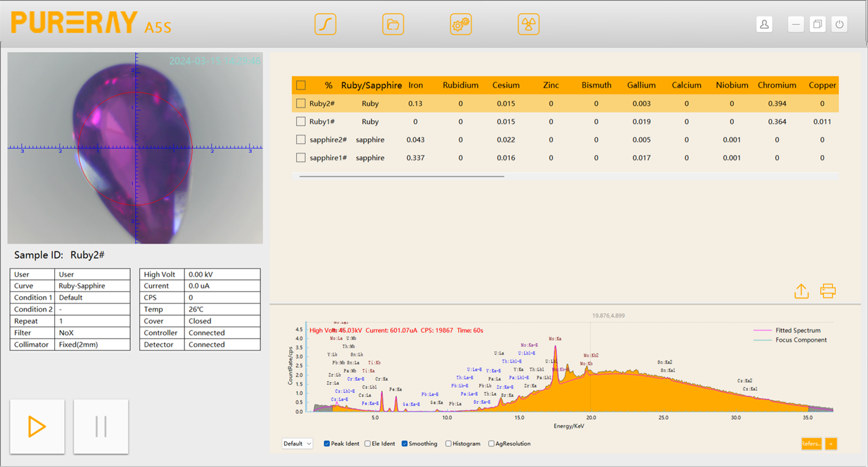Enable the Ele Ident checkbox
This screenshot has height=467, width=868.
368,444
